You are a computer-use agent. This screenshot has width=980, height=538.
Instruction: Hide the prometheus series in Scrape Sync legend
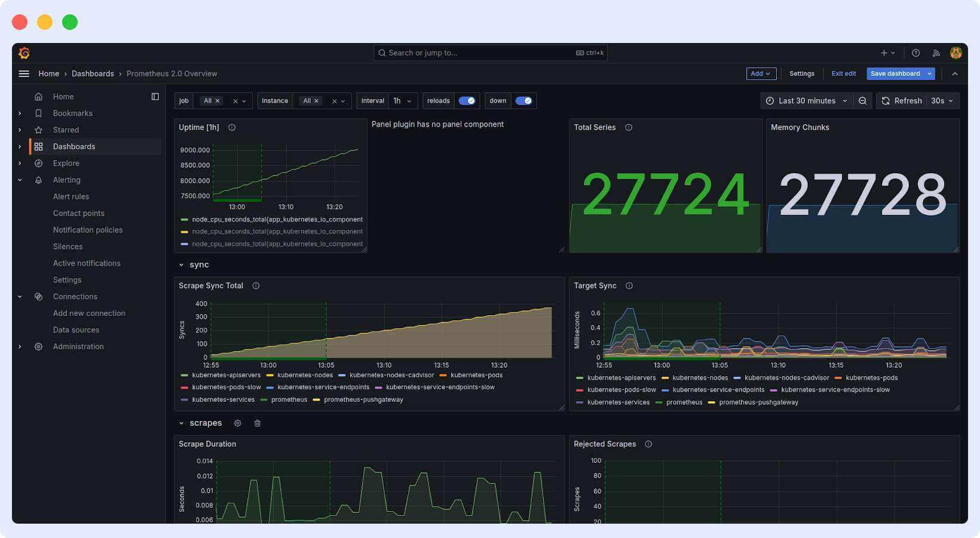(289, 399)
